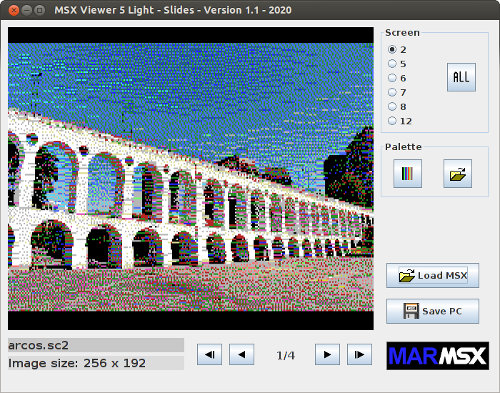Viewport: 500px width, 393px height.
Task: Click the MARMSX logo
Action: [x=438, y=356]
